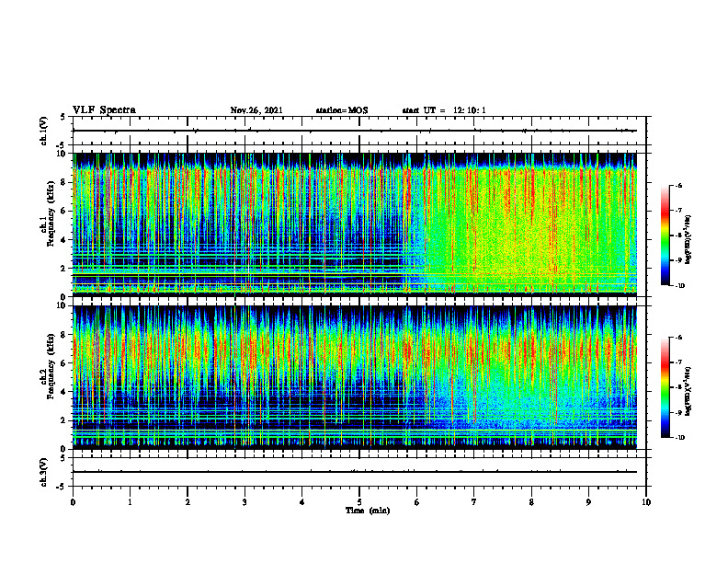Viewport: 728px width, 563px height.
Task: Select the date "Nov.26, 2021"
Action: pyautogui.click(x=256, y=110)
